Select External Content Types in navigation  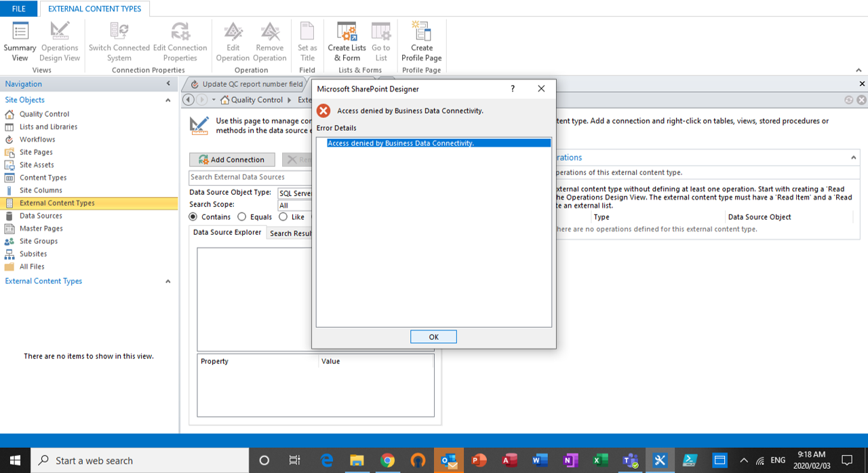pos(89,203)
